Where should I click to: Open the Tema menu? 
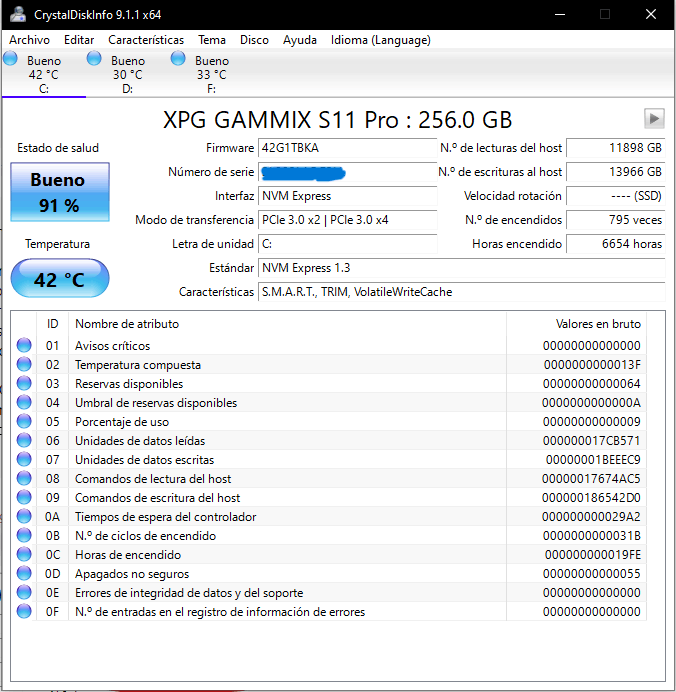[x=212, y=40]
